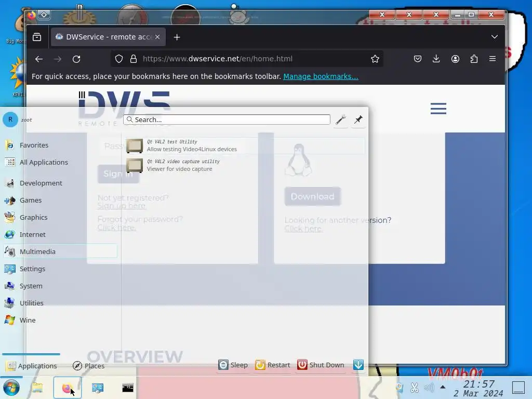Viewport: 532px width, 399px height.
Task: Open the Firefox downloads panel
Action: 436,59
